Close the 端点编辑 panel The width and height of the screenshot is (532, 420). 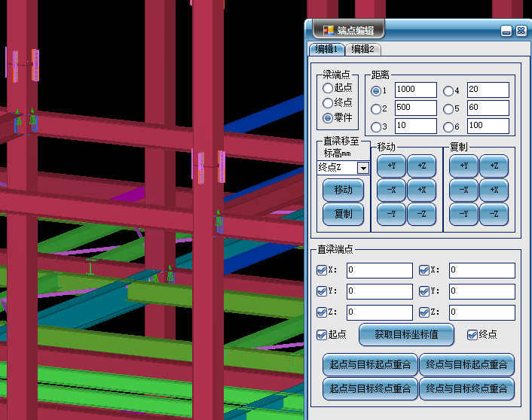coord(521,31)
